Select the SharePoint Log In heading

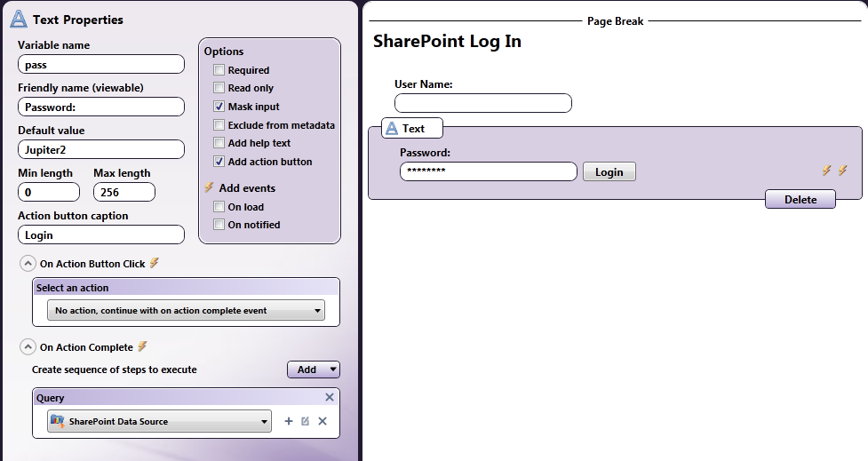447,41
